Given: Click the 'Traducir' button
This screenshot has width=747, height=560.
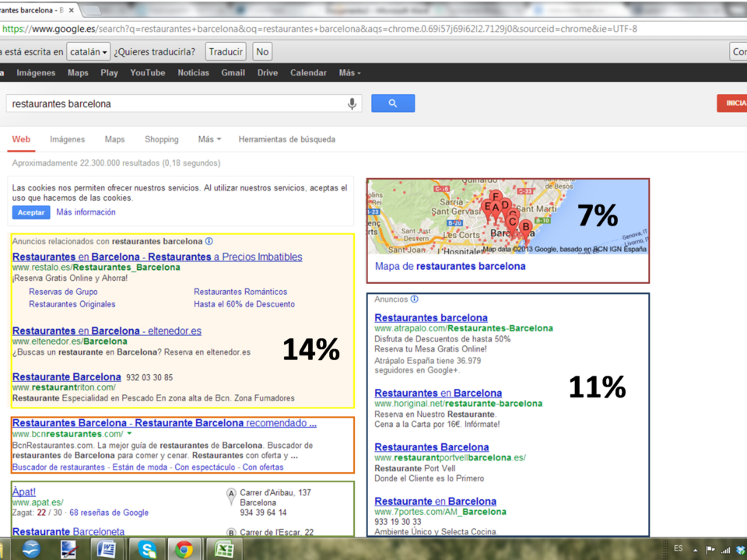Looking at the screenshot, I should coord(226,52).
